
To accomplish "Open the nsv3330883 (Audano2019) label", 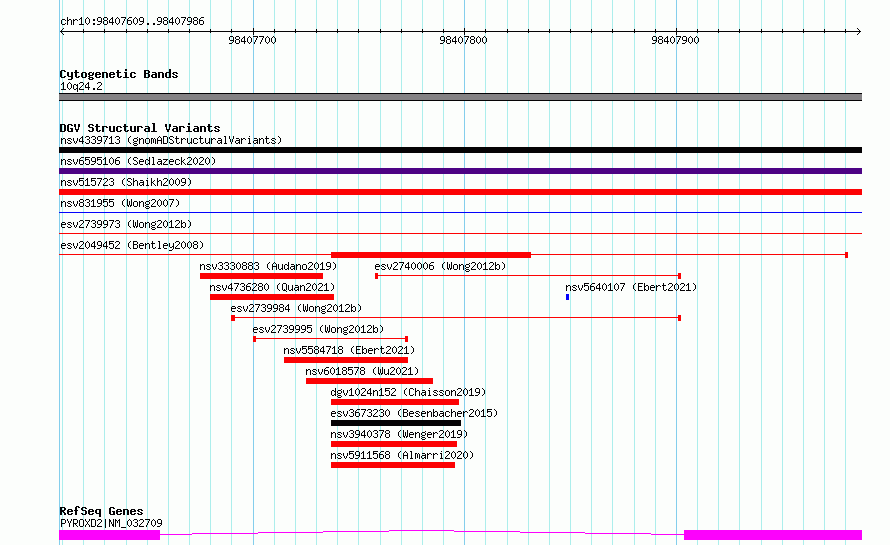I will pyautogui.click(x=268, y=266).
